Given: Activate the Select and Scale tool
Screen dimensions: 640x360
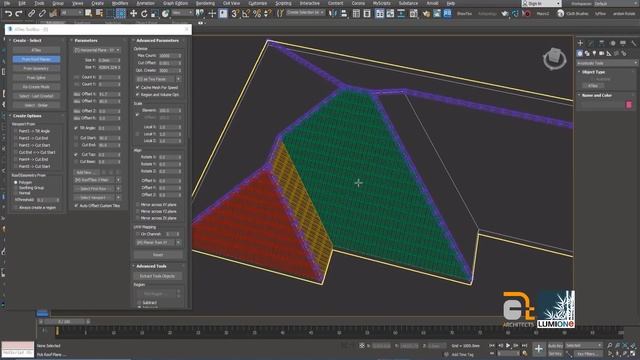Looking at the screenshot, I should (x=154, y=13).
